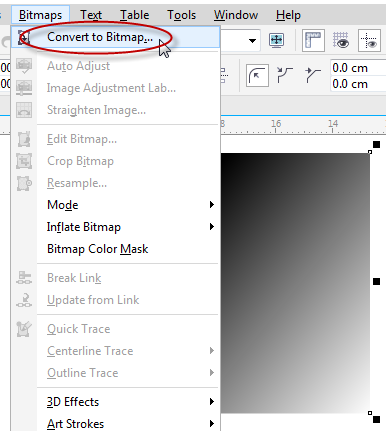The width and height of the screenshot is (386, 431).
Task: Click the Resample icon
Action: click(x=24, y=183)
